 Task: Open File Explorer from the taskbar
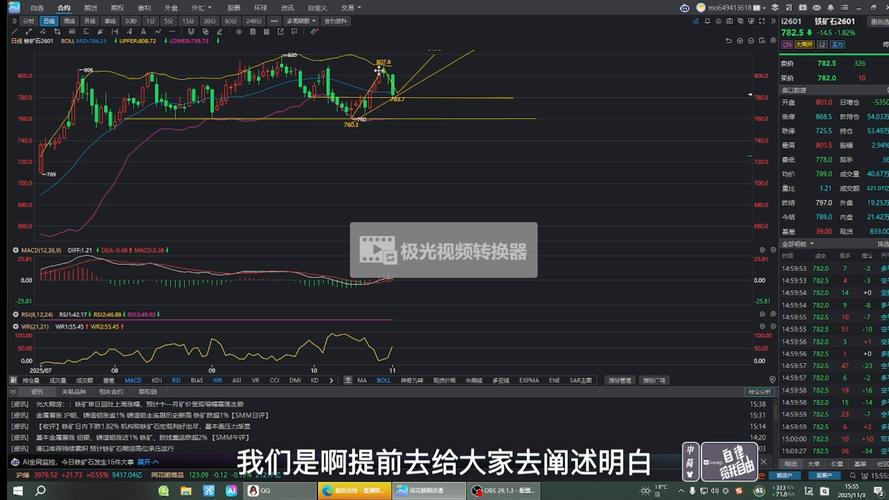click(186, 490)
